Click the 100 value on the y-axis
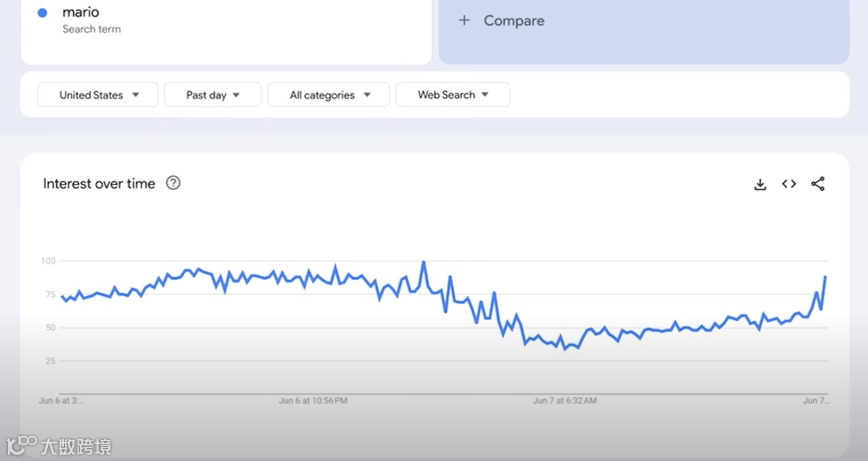This screenshot has width=868, height=461. point(48,261)
